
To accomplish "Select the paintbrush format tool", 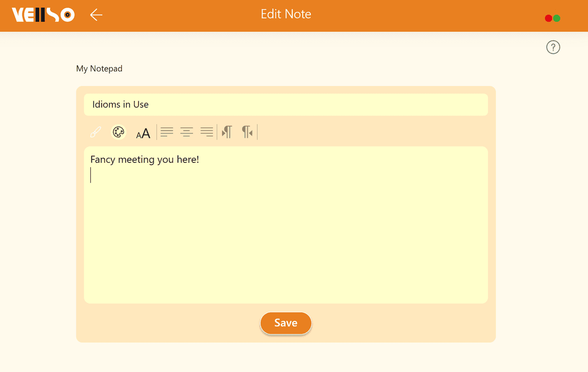I will coord(96,132).
